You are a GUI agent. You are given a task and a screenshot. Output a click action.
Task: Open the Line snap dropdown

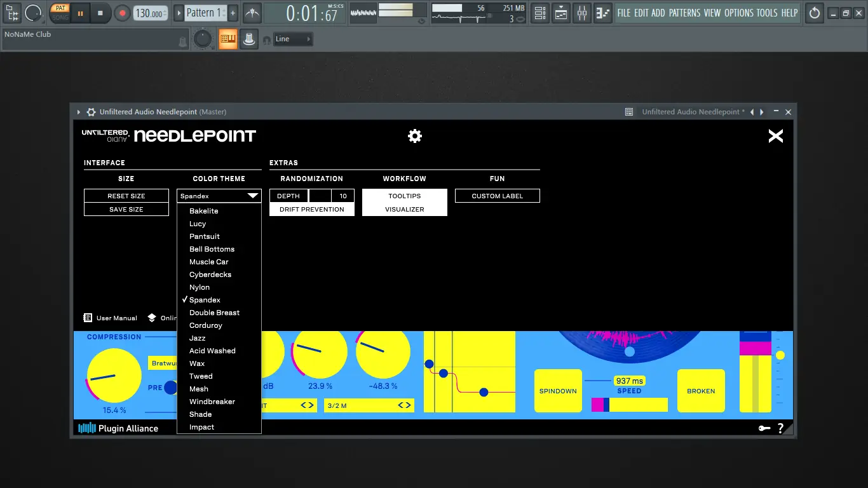pos(292,39)
